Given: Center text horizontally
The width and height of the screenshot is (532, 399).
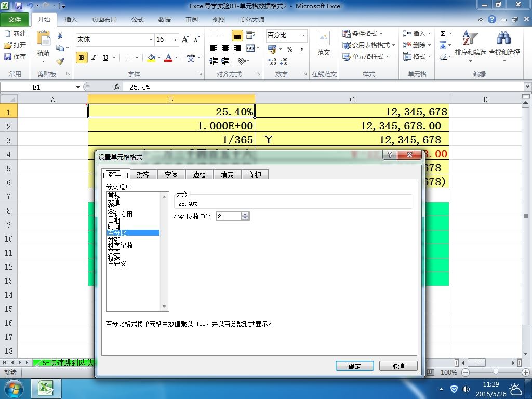Looking at the screenshot, I should [225, 48].
